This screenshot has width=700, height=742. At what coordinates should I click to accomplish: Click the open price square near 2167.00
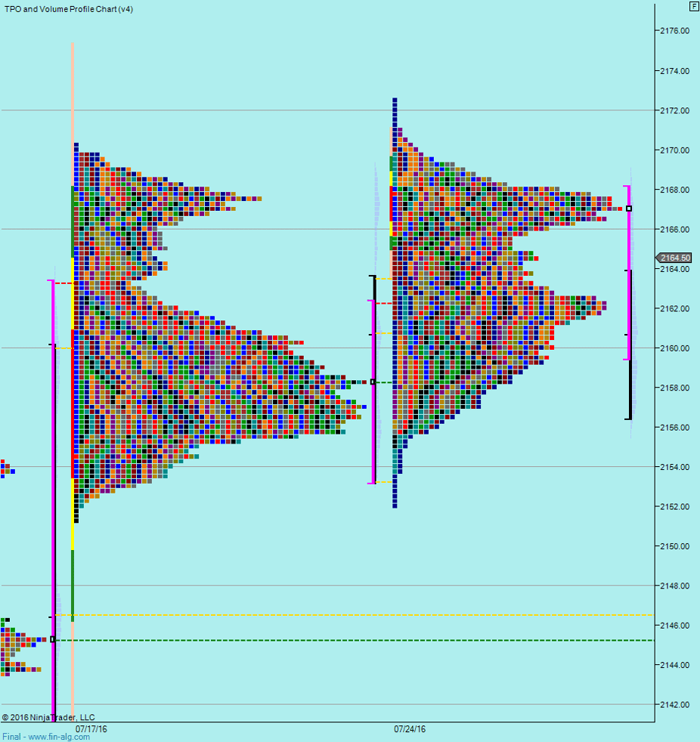point(628,209)
